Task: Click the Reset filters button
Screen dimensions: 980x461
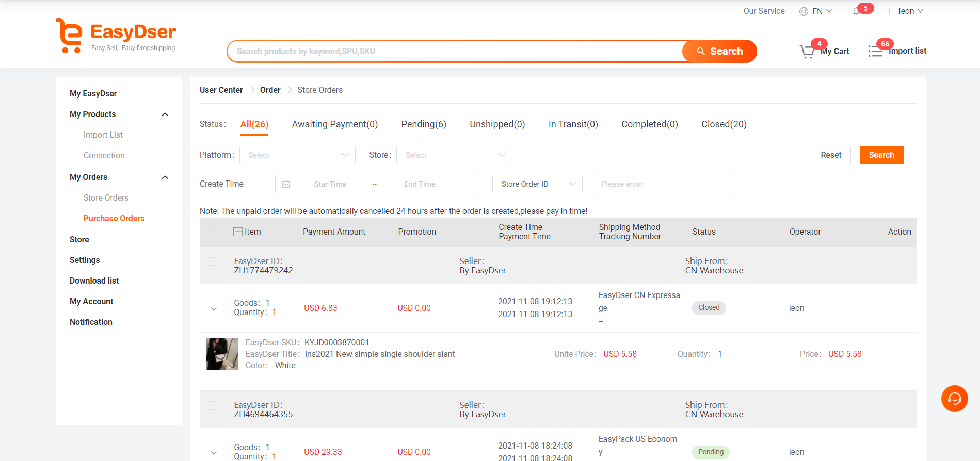Action: [x=831, y=155]
